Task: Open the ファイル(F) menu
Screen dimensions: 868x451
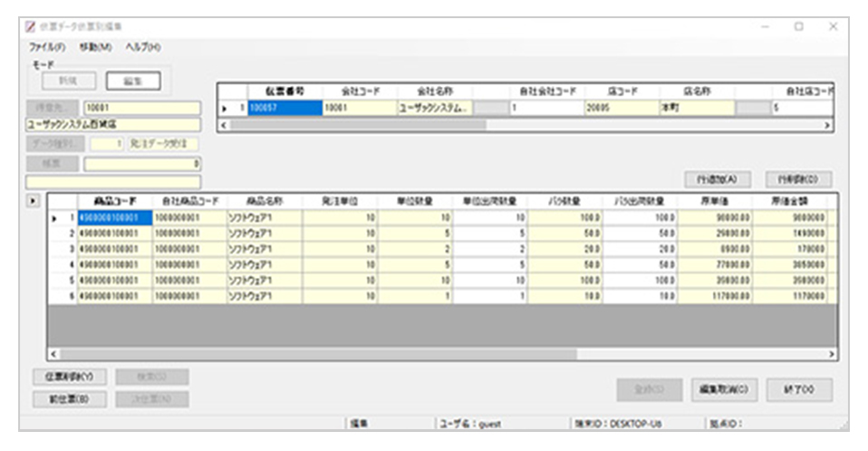Action: click(x=46, y=45)
